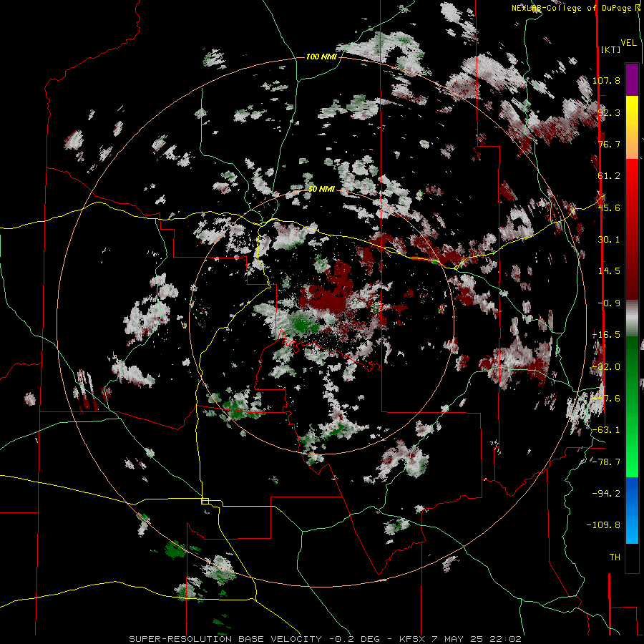Select the 14.5 velocity scale value
The image size is (644, 644).
(x=609, y=271)
